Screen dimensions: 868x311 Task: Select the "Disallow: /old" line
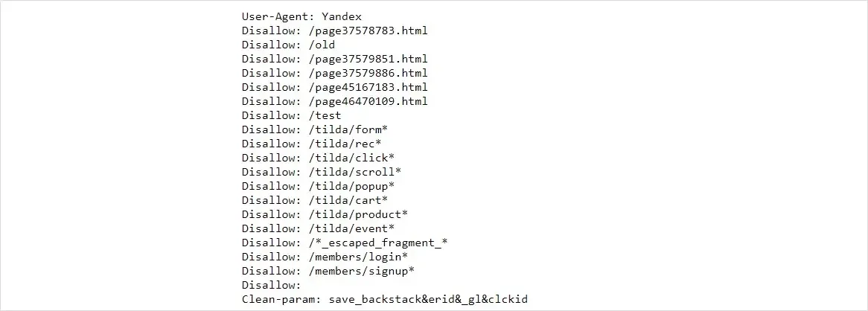pos(288,45)
